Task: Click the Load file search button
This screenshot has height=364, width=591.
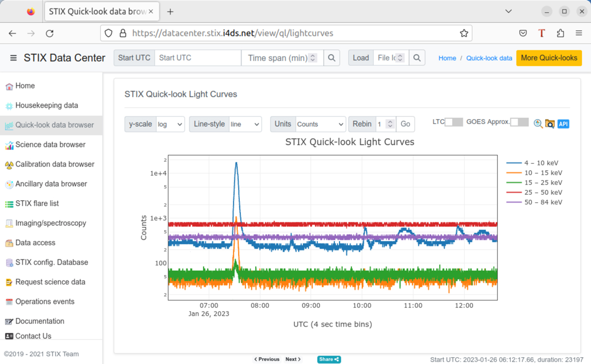Action: (x=417, y=58)
